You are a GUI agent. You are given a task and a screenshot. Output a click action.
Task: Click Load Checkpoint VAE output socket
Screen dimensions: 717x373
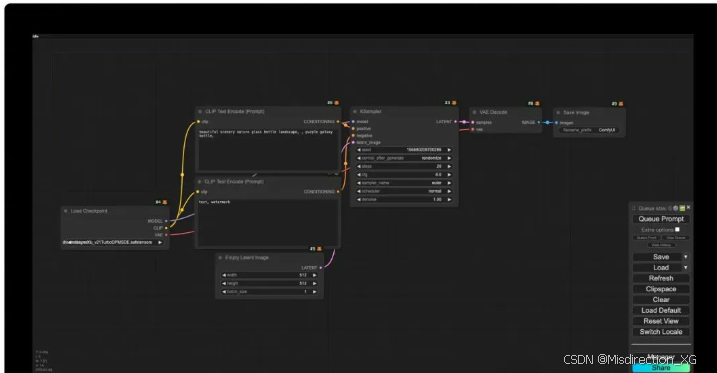pyautogui.click(x=166, y=235)
